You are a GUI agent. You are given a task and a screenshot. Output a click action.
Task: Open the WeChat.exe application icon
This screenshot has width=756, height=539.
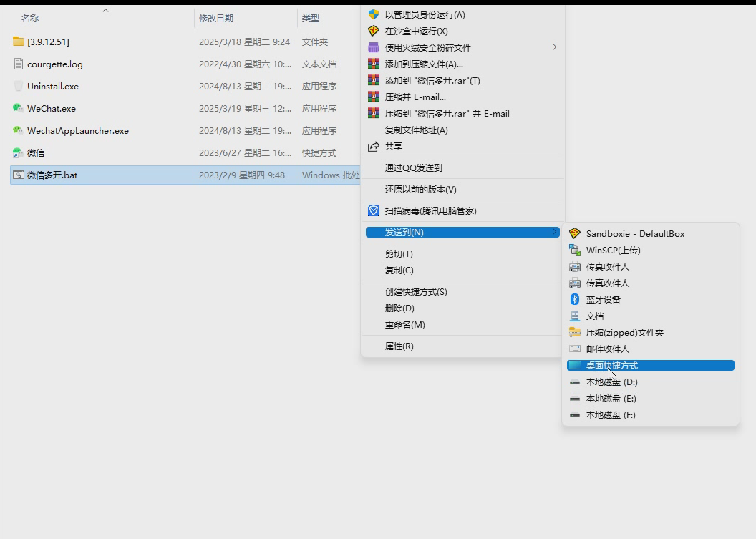tap(17, 108)
